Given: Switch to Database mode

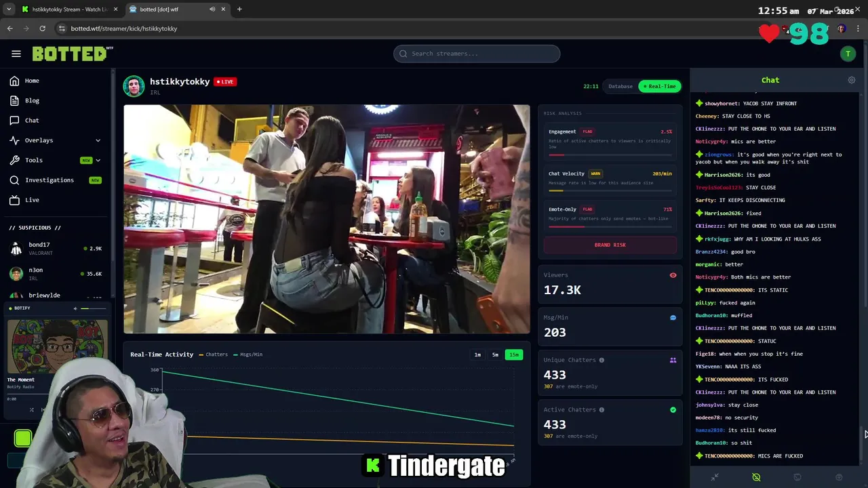Looking at the screenshot, I should [x=620, y=86].
